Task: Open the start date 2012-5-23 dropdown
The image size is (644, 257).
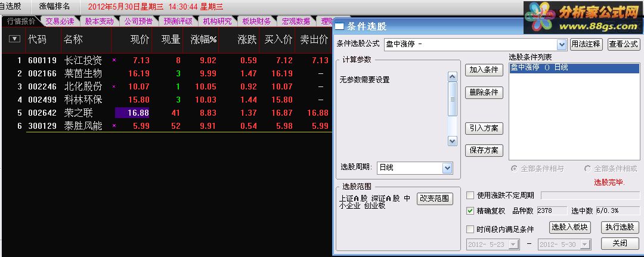Action: click(x=513, y=244)
